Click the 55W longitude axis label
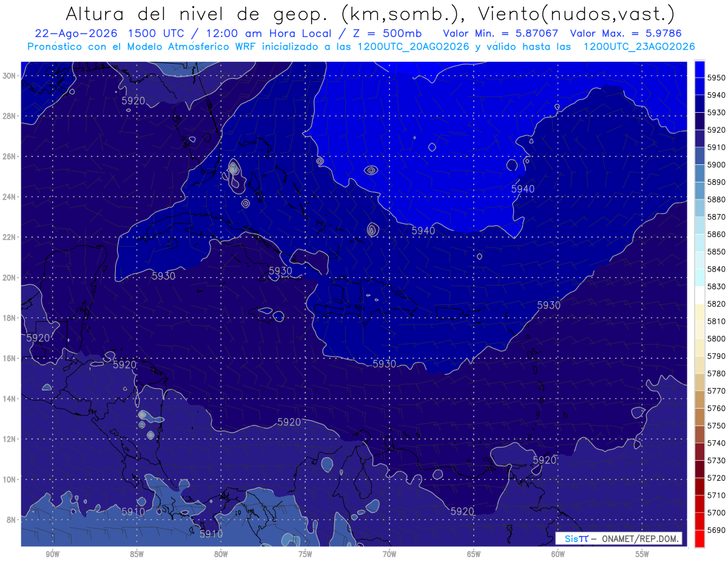728x562 pixels. tap(642, 554)
